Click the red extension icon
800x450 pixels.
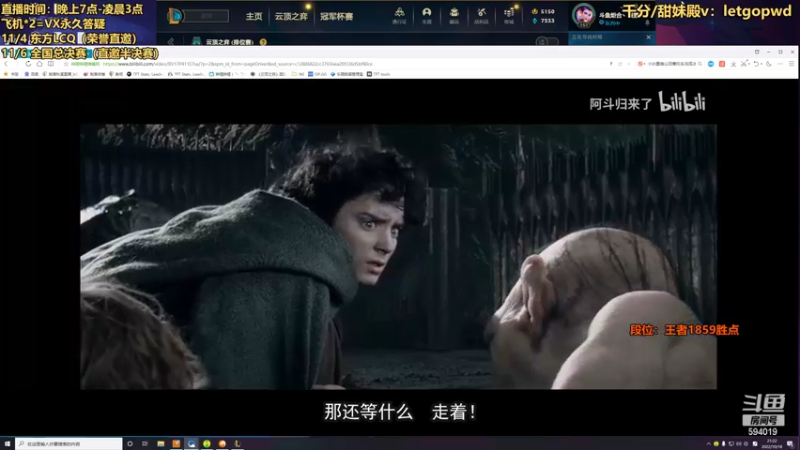(x=722, y=64)
